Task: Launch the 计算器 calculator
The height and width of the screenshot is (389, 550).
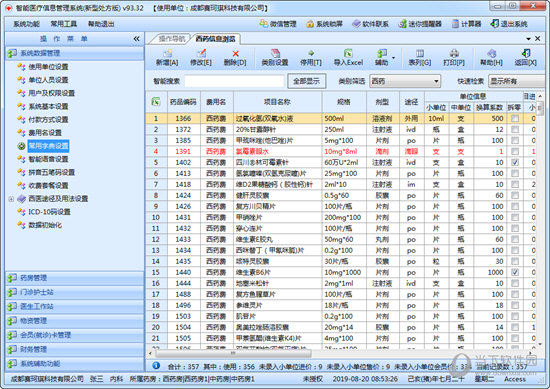Action: tap(466, 24)
